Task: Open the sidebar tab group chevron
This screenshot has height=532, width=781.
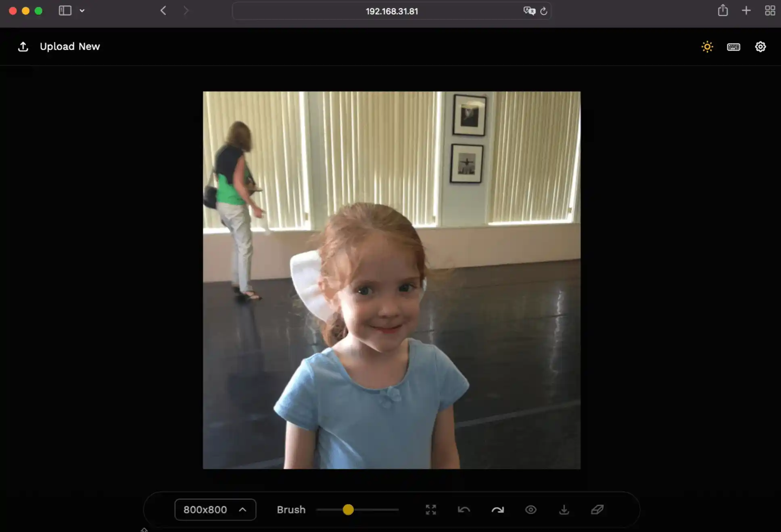Action: tap(82, 10)
